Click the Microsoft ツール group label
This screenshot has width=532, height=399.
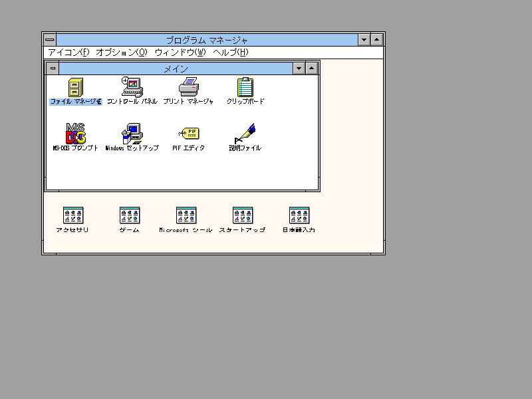point(186,230)
